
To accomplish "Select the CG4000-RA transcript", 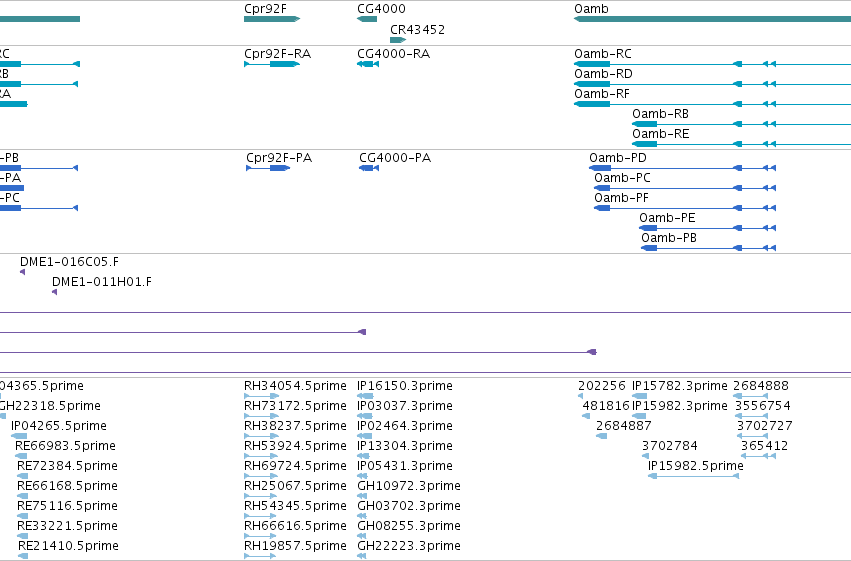I will pos(368,64).
